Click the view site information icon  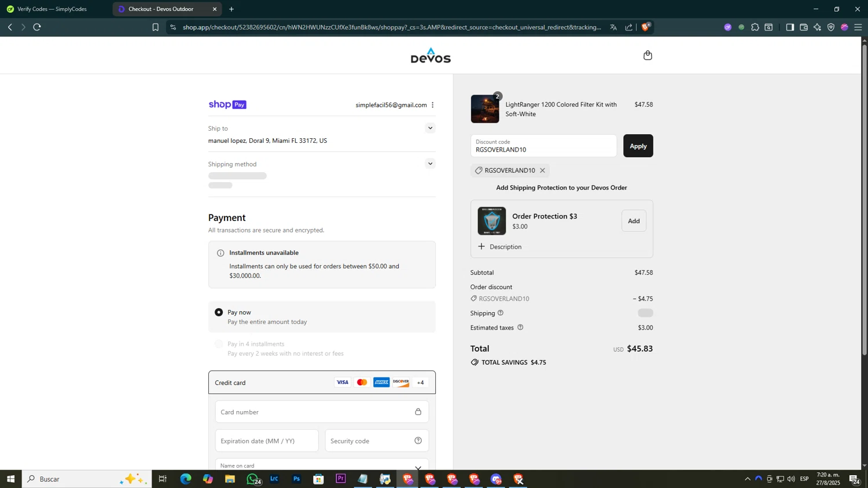[173, 27]
